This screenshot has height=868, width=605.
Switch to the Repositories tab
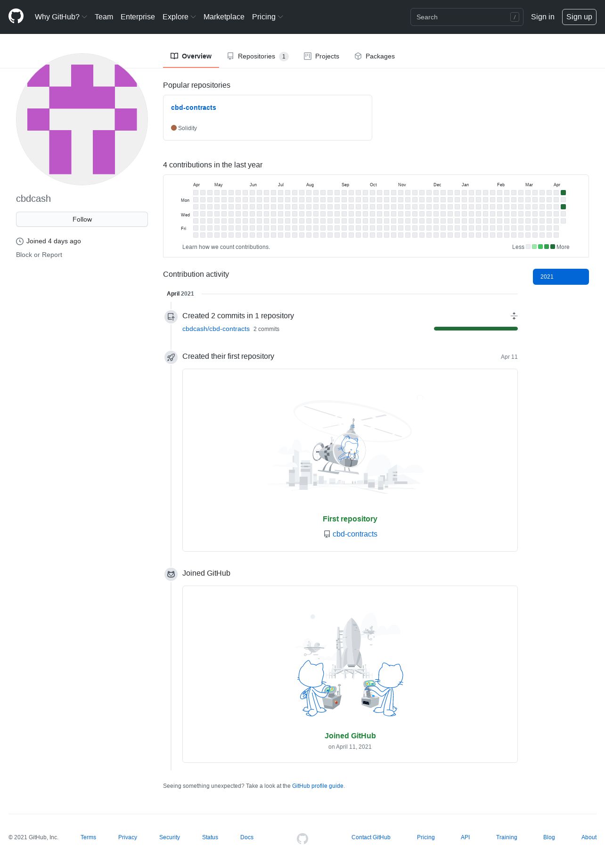[257, 56]
